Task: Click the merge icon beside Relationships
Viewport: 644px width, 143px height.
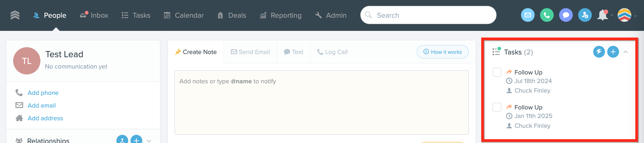Action: click(122, 140)
